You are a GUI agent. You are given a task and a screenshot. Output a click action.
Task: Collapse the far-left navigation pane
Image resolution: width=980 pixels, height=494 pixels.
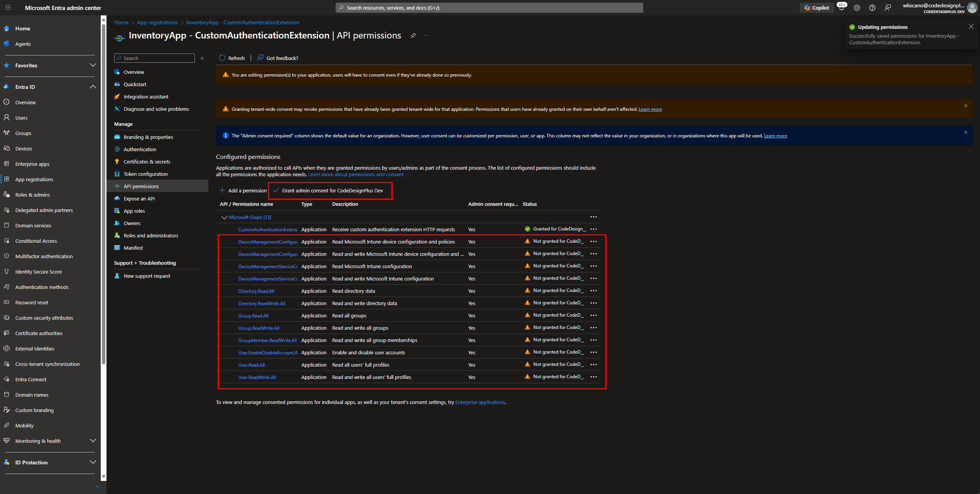(97, 486)
